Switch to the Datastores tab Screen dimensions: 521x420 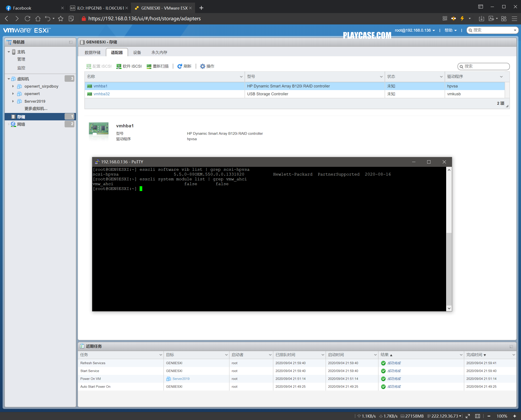click(x=93, y=53)
